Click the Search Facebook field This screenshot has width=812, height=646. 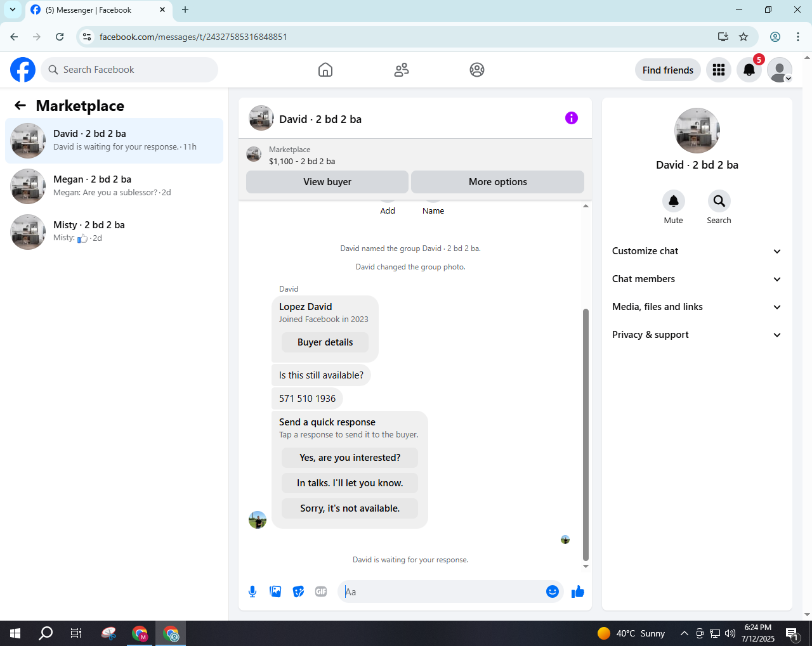coord(129,70)
